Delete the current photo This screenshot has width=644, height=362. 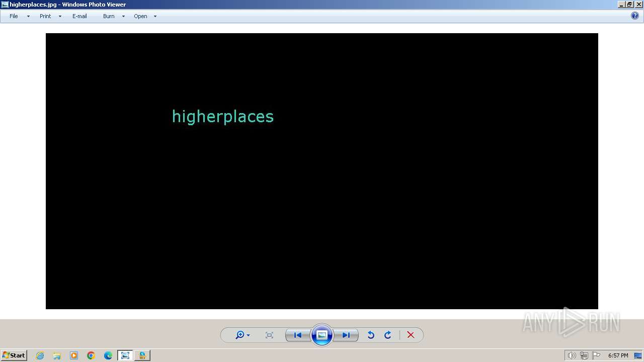[411, 335]
